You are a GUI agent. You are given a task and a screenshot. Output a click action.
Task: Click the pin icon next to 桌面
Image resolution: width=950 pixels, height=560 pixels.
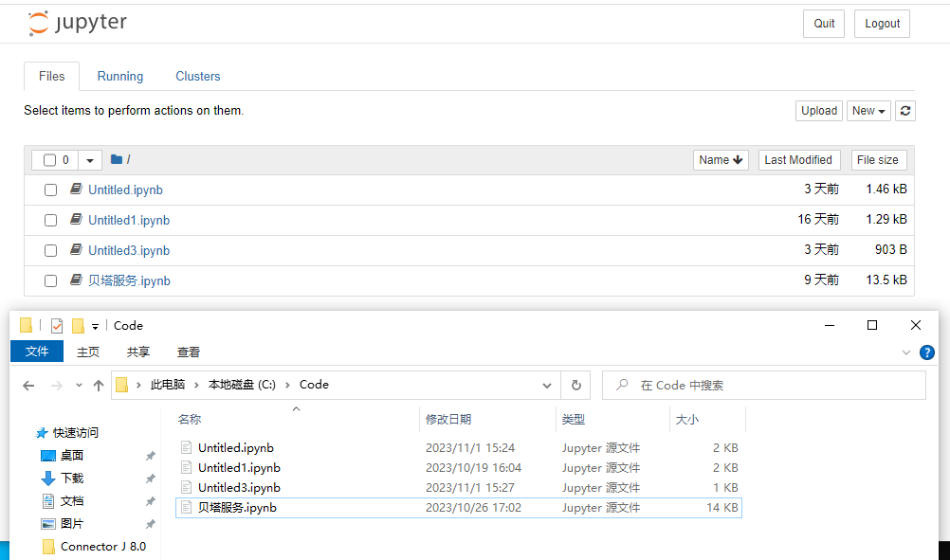pos(150,455)
